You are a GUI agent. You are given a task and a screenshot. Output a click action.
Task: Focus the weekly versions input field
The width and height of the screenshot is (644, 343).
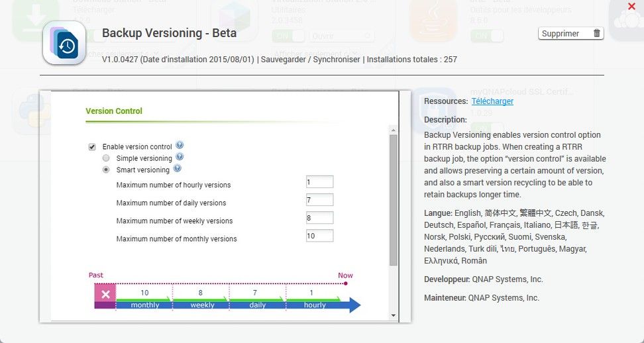[319, 218]
